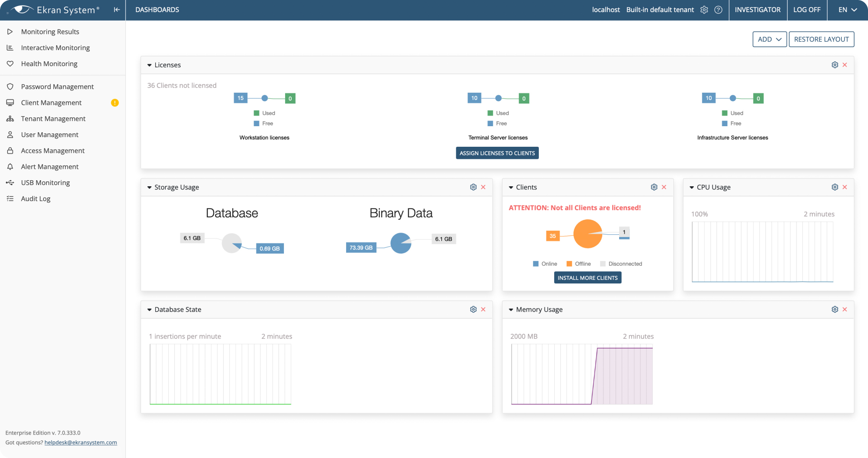Click the Audit Log list icon

(x=10, y=199)
